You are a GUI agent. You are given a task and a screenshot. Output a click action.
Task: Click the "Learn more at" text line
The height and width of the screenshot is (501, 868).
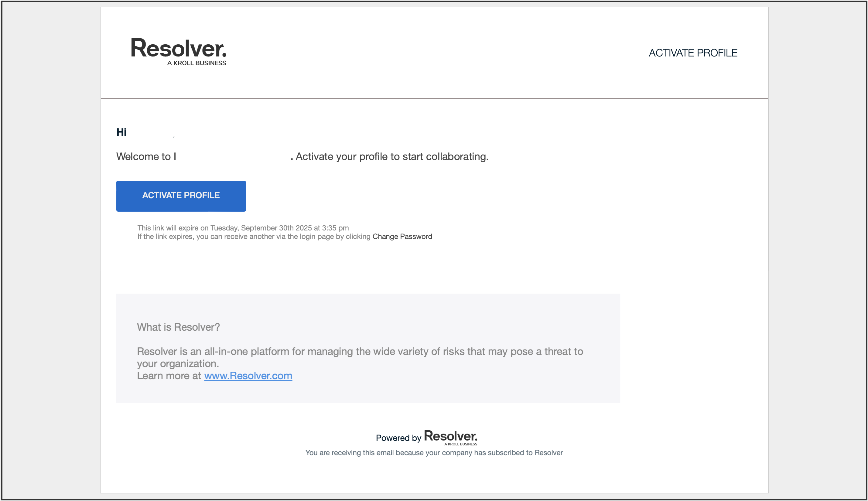169,375
